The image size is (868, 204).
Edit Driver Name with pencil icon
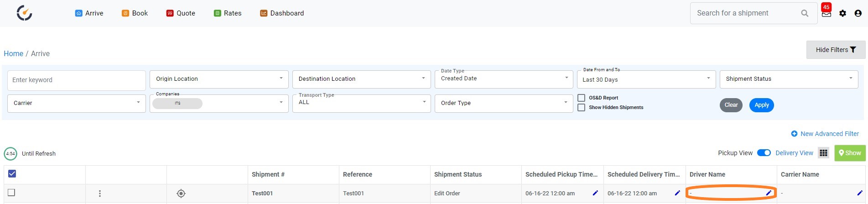coord(769,193)
